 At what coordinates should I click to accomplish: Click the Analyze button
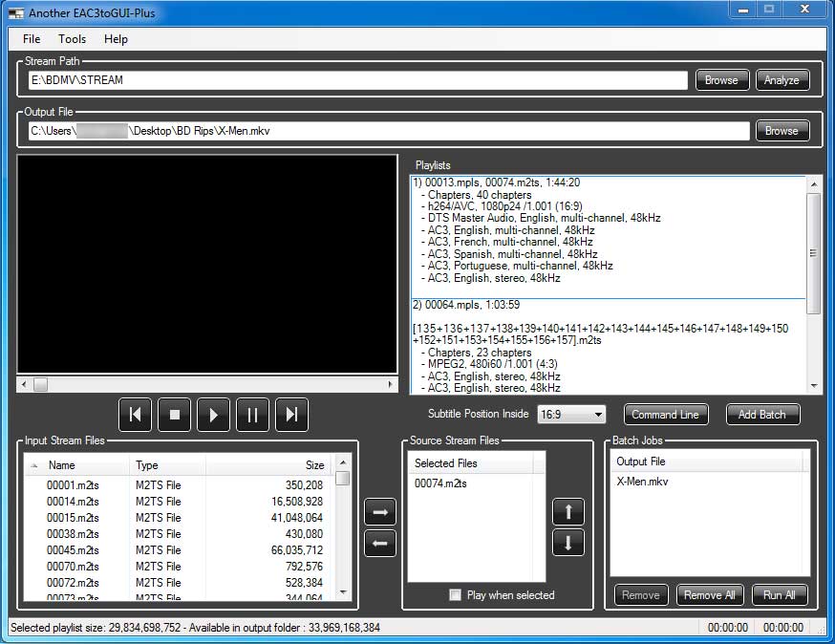[x=782, y=80]
